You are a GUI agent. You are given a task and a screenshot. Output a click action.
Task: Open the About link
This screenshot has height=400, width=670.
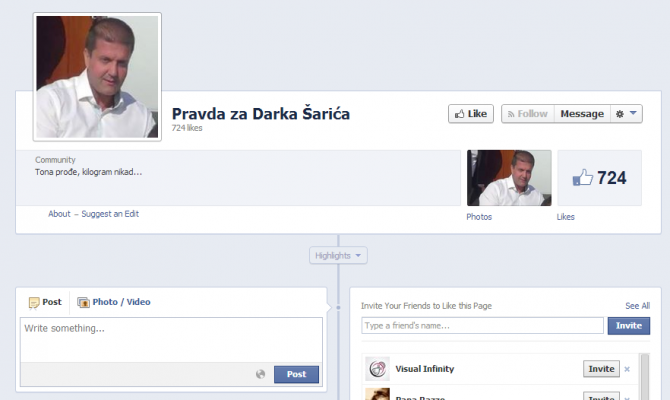point(59,214)
